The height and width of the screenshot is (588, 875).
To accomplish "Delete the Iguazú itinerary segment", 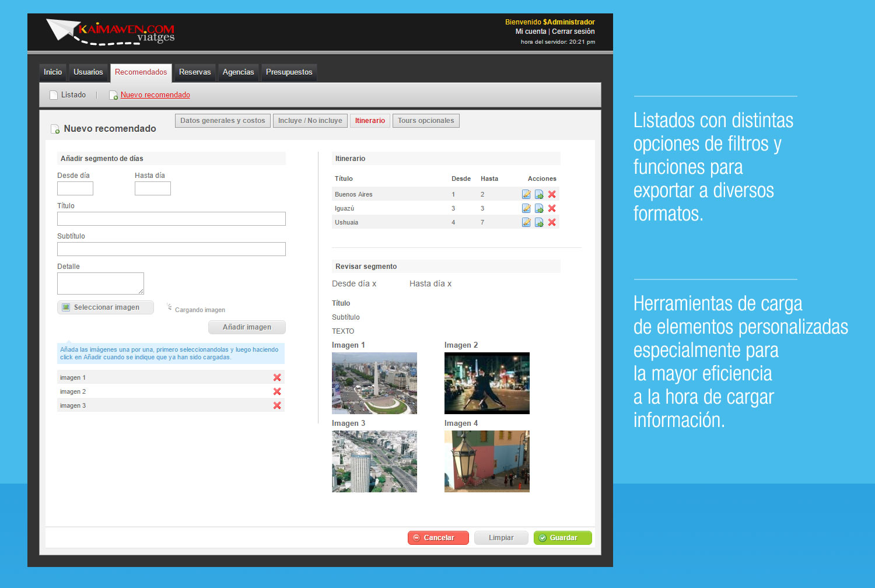I will point(552,208).
